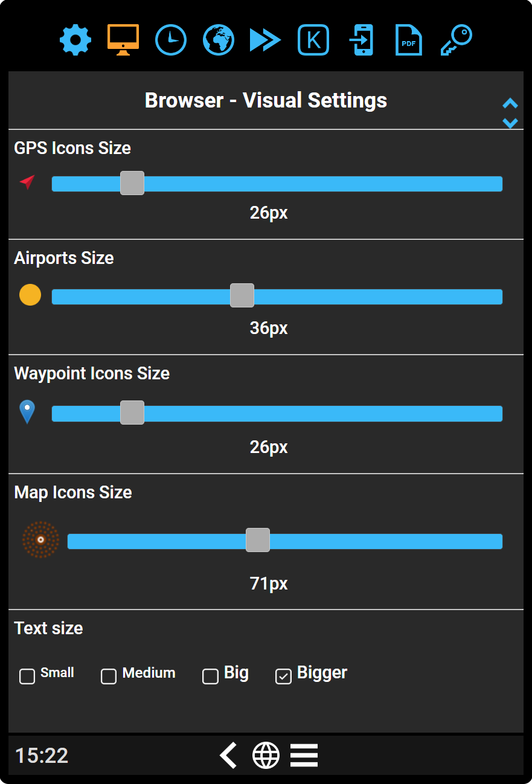Open the hamburger menu at the bottom
532x784 pixels.
(304, 754)
